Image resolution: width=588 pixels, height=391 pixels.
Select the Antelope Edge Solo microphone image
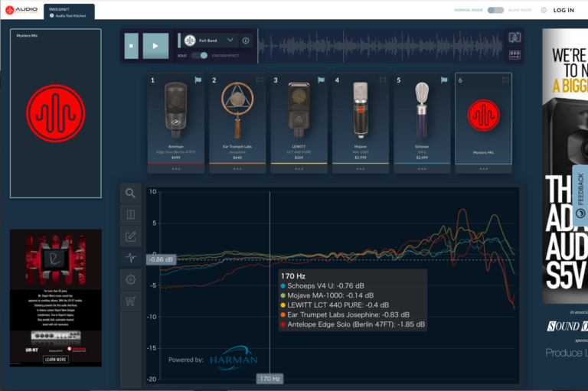coord(176,110)
